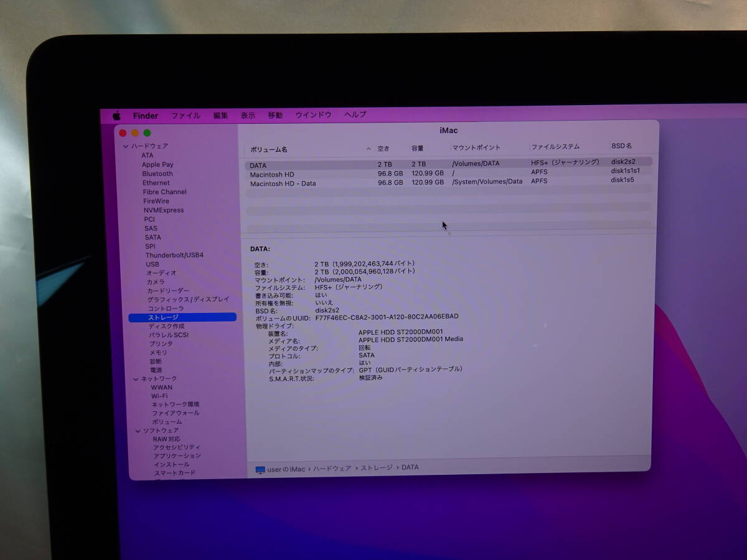Image resolution: width=747 pixels, height=560 pixels.
Task: Open the ウインドウ menu
Action: coord(313,114)
